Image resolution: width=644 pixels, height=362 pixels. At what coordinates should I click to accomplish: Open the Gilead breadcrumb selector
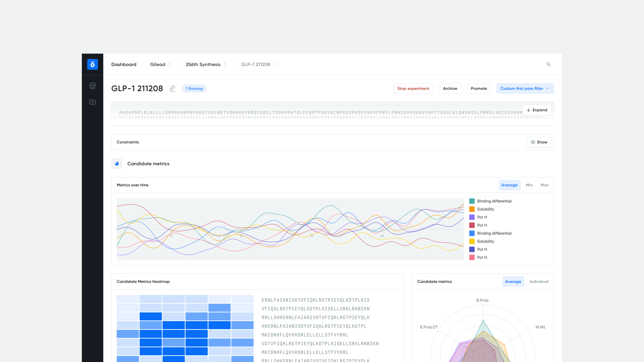pyautogui.click(x=160, y=64)
